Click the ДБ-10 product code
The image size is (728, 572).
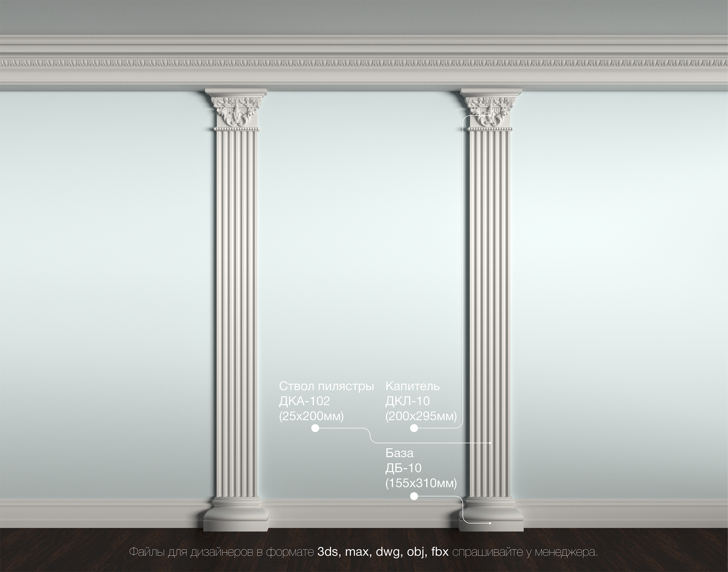click(x=403, y=468)
